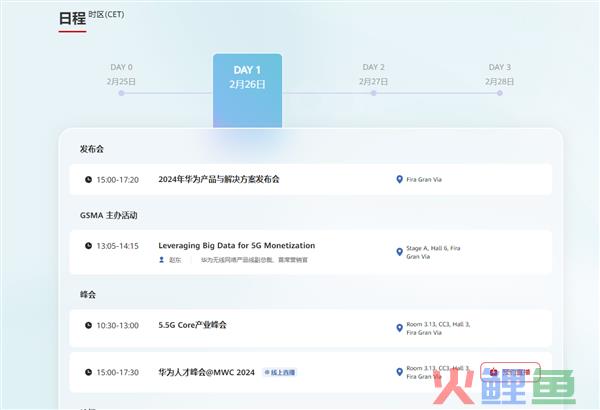Click the 时区(CET) label
This screenshot has width=600, height=410.
point(106,15)
